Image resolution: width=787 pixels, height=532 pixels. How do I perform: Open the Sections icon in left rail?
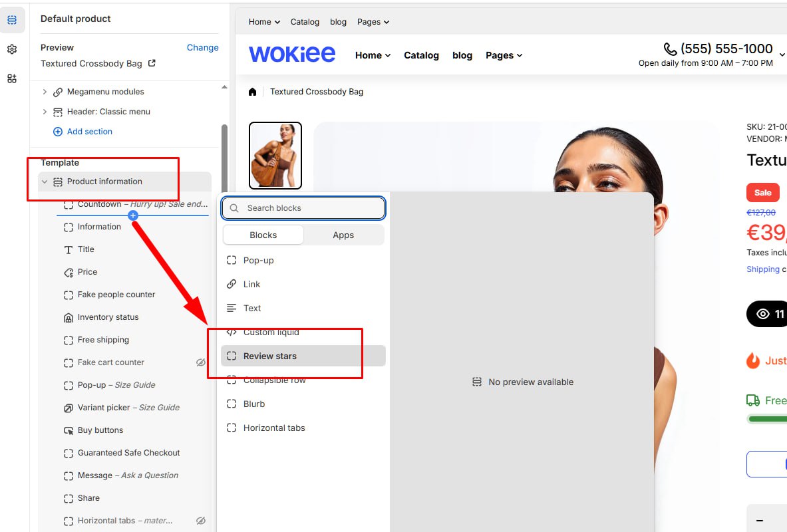tap(12, 20)
